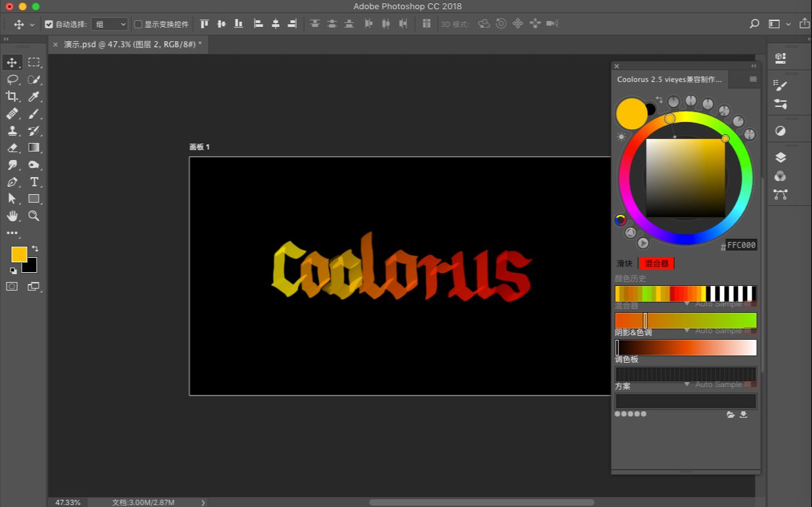The height and width of the screenshot is (507, 812).
Task: Select the Clone Stamp tool
Action: pos(12,131)
